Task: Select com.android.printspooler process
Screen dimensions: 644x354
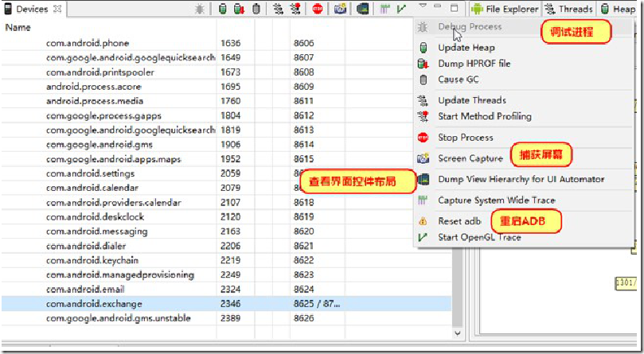Action: (x=227, y=72)
